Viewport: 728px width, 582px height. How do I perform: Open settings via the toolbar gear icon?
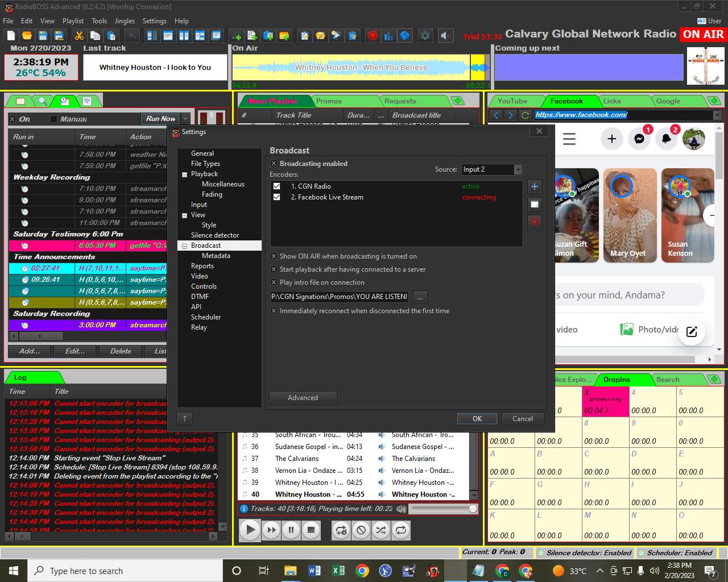click(425, 36)
